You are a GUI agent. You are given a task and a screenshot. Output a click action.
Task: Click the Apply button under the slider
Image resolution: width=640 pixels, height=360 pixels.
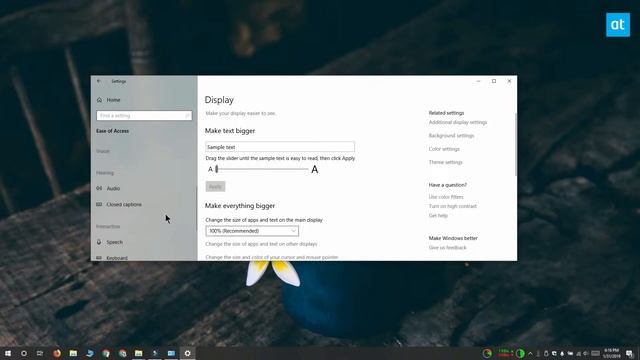click(x=215, y=187)
